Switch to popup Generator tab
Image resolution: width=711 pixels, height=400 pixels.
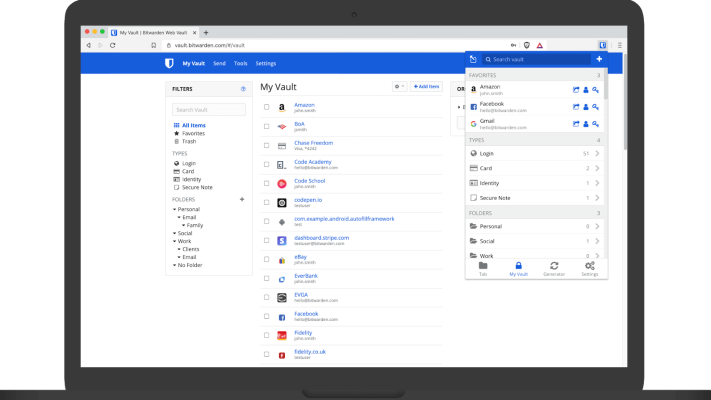pos(554,269)
